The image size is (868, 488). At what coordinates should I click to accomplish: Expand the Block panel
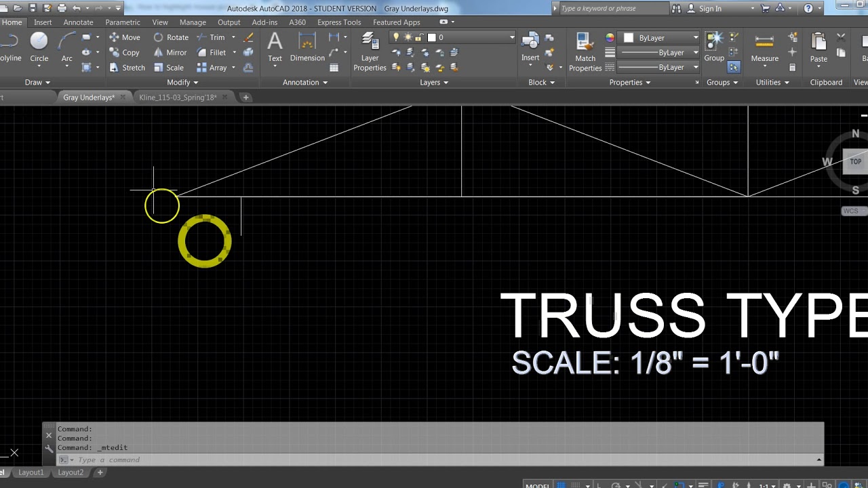[x=541, y=82]
